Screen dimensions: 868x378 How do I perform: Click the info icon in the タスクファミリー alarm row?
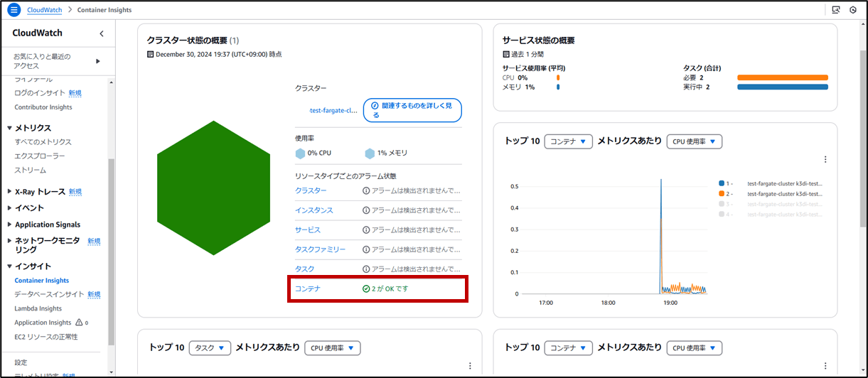click(x=367, y=249)
